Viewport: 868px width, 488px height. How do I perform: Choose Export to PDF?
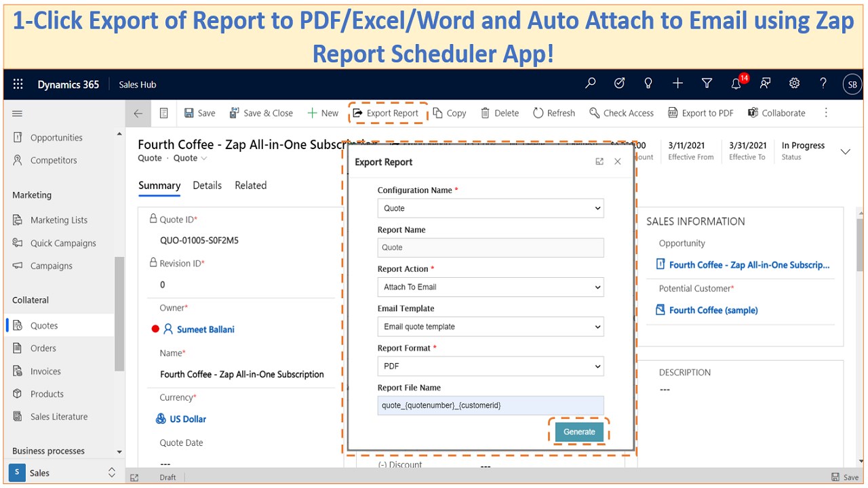[701, 113]
